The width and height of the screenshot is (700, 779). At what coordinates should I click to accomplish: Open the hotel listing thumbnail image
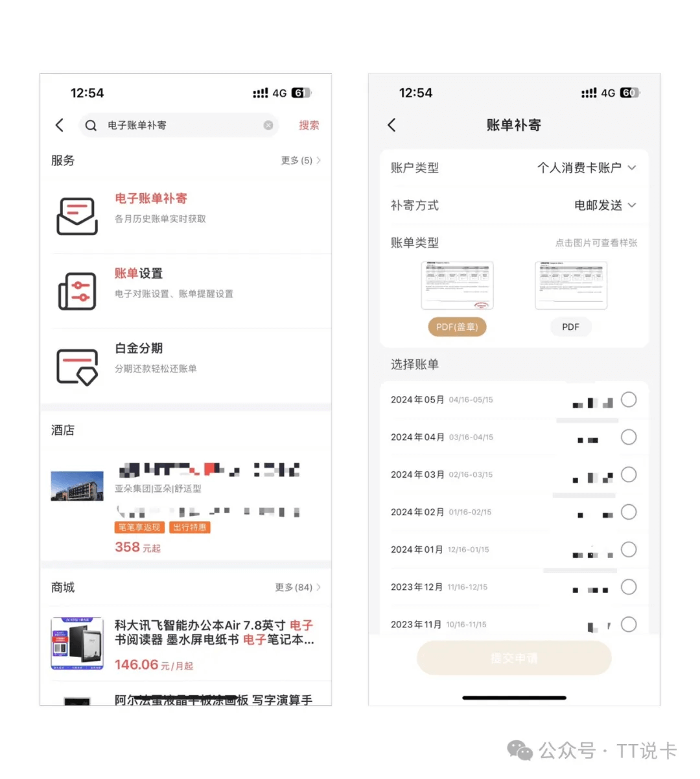(77, 486)
